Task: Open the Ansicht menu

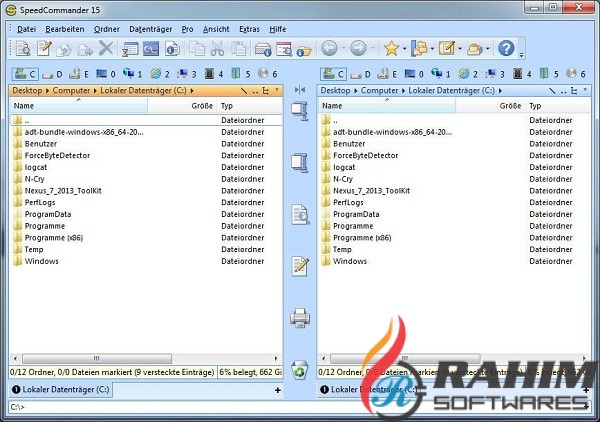Action: tap(216, 29)
